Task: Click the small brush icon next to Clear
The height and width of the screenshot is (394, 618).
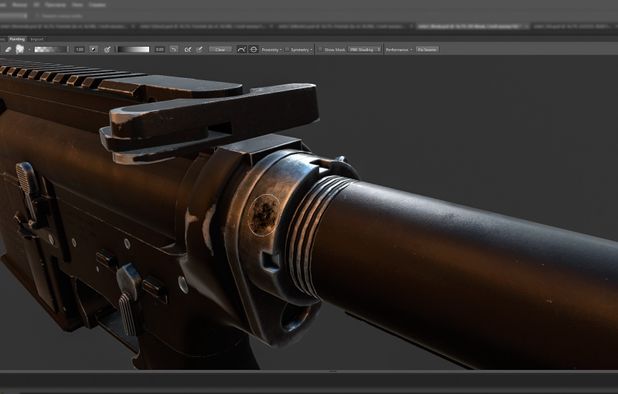Action: point(200,50)
